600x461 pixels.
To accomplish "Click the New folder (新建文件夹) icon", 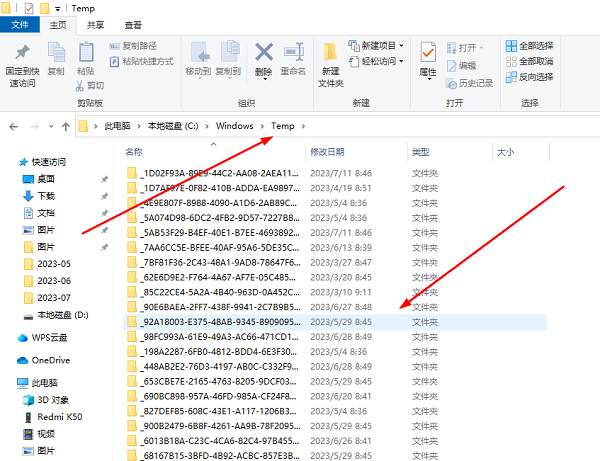I will 329,53.
